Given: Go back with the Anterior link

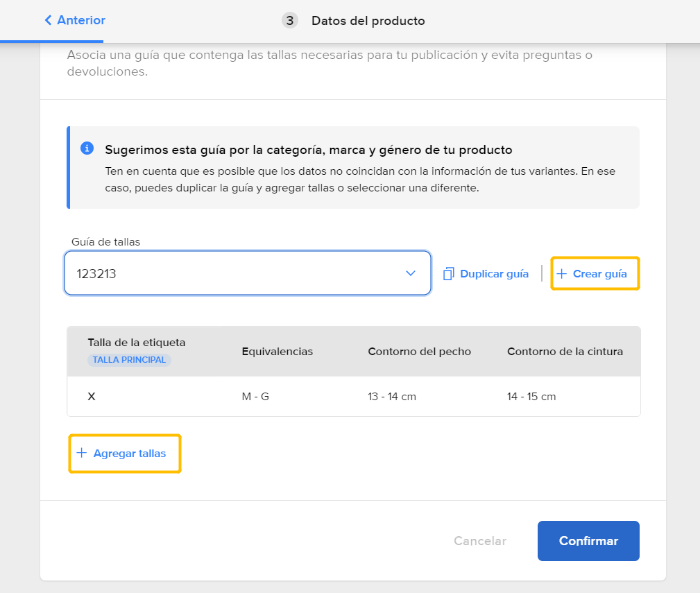Looking at the screenshot, I should click(x=75, y=20).
